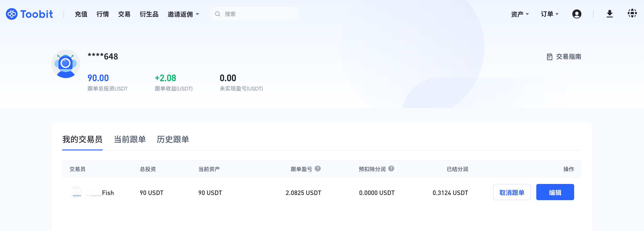Open the user account profile icon
The height and width of the screenshot is (231, 644).
pos(576,14)
